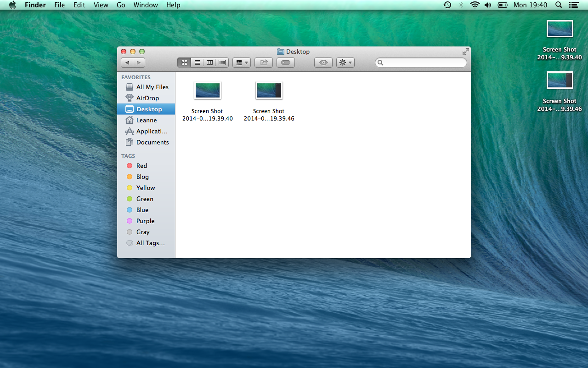Click file name ending 19.39.46 in window
The image size is (588, 368).
tap(269, 115)
